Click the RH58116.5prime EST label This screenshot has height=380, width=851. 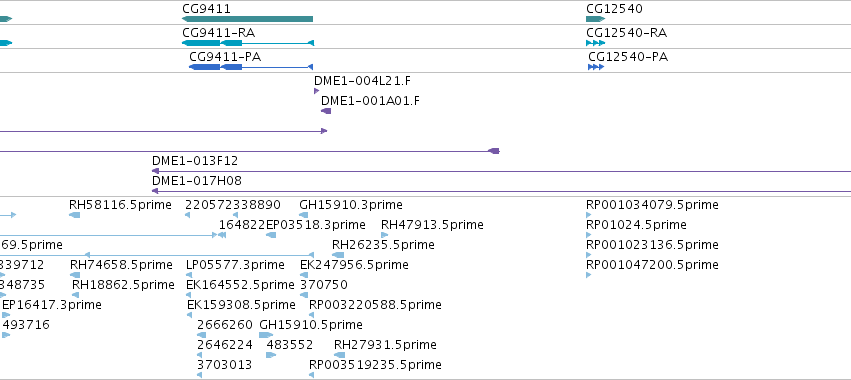(x=120, y=205)
